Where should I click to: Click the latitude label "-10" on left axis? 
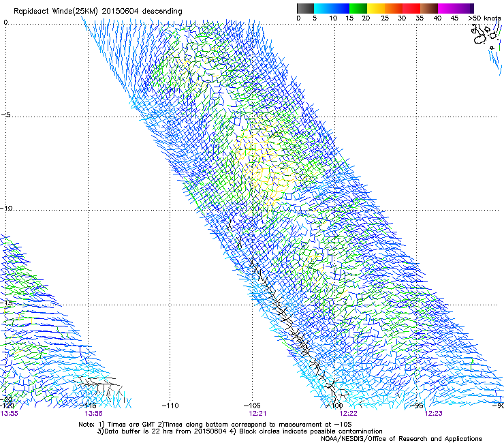coord(6,208)
